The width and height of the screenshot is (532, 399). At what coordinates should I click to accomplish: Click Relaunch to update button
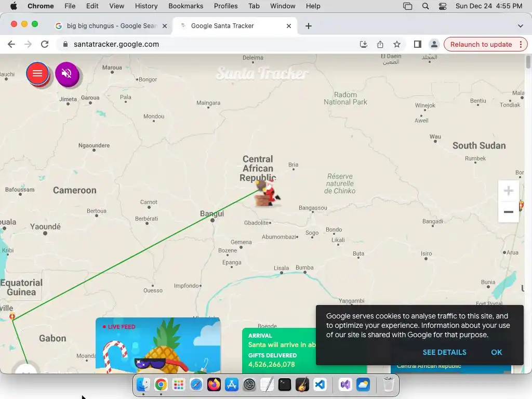tap(481, 44)
